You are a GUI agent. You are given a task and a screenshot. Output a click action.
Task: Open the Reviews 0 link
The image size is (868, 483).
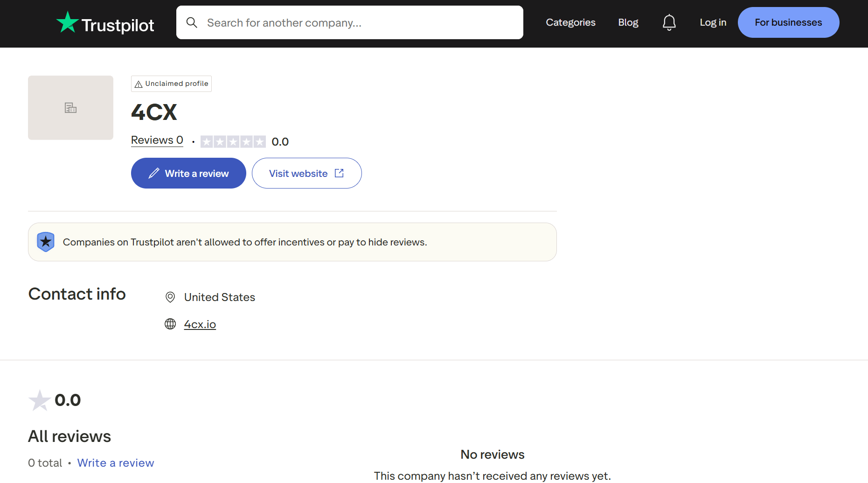click(x=157, y=140)
